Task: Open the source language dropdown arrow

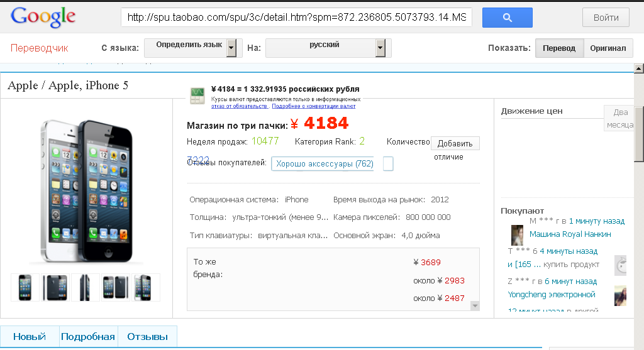Action: [231, 48]
